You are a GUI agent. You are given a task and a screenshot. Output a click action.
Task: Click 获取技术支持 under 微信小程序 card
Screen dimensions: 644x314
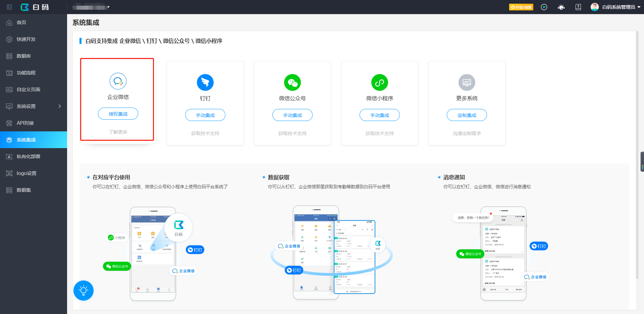click(380, 133)
